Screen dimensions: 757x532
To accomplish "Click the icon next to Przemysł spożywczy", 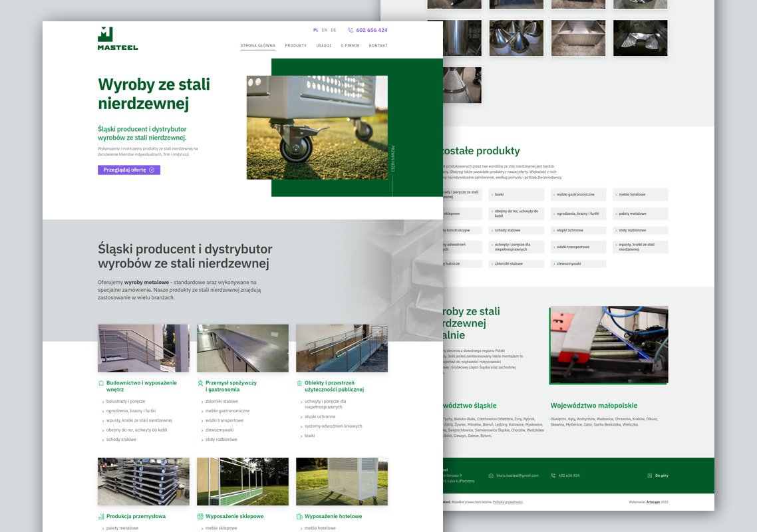I will [x=200, y=383].
